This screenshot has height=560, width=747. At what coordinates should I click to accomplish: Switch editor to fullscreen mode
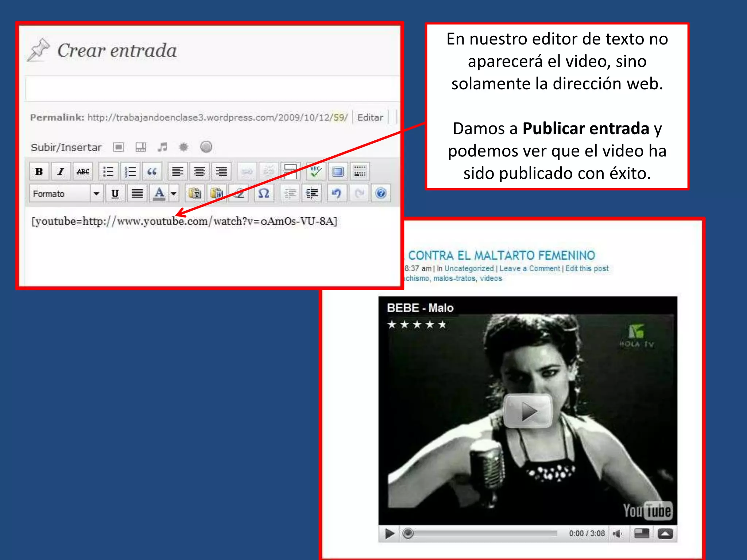338,171
